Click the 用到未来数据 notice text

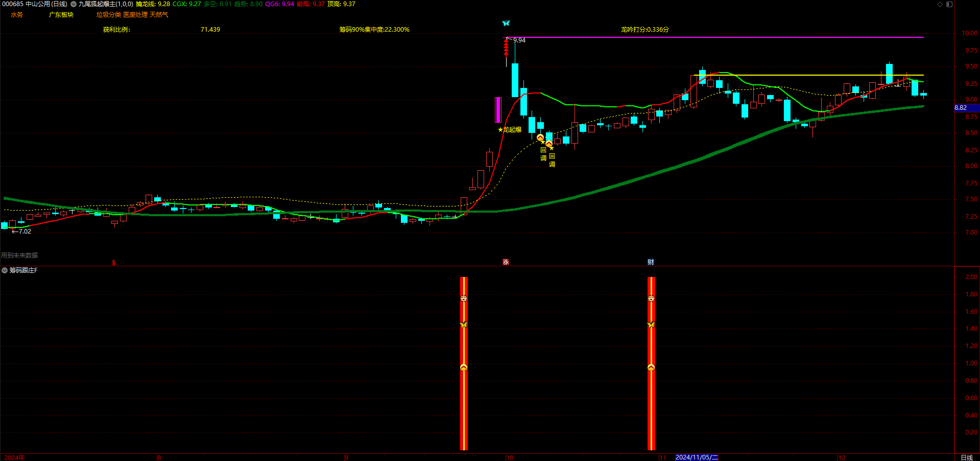[19, 256]
